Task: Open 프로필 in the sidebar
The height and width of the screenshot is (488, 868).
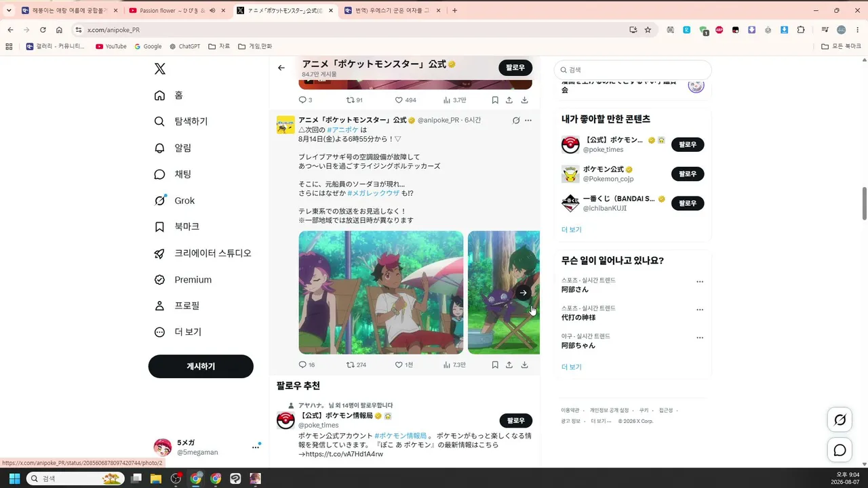Action: (177, 306)
